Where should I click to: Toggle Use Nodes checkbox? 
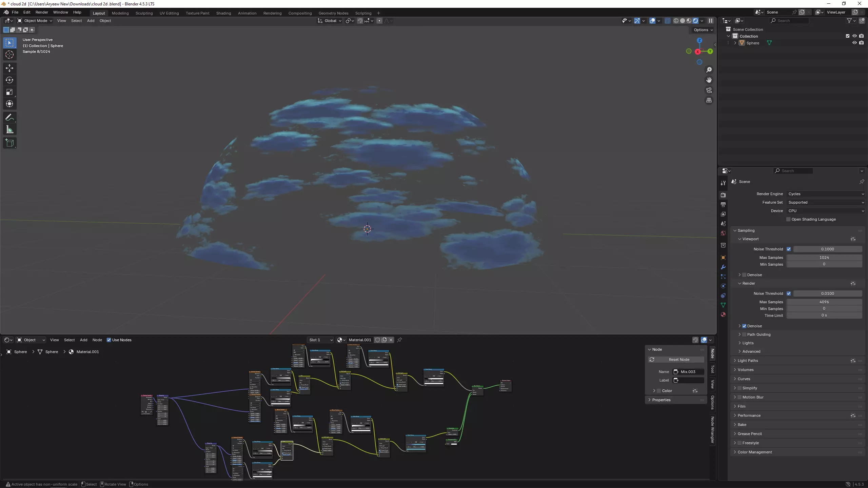[x=109, y=340]
